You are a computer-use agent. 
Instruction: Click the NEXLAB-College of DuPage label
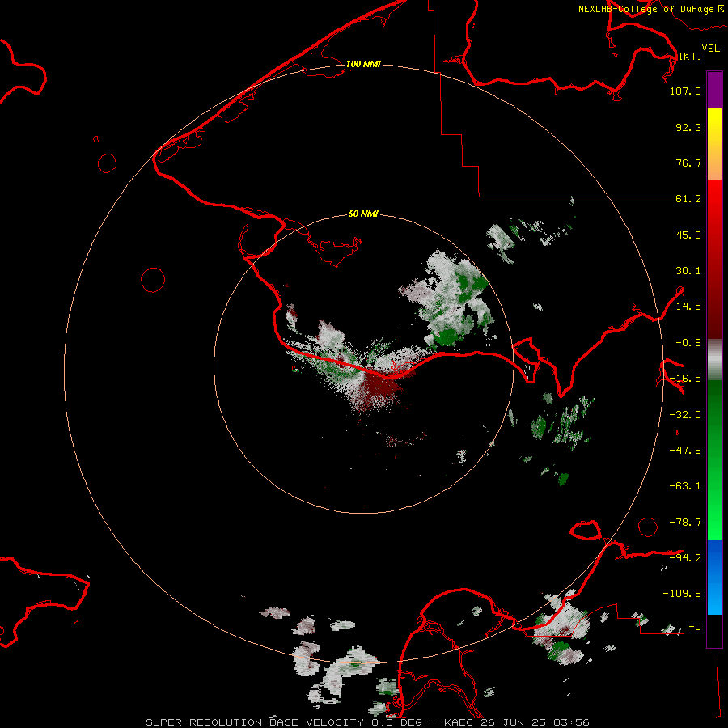(x=645, y=9)
